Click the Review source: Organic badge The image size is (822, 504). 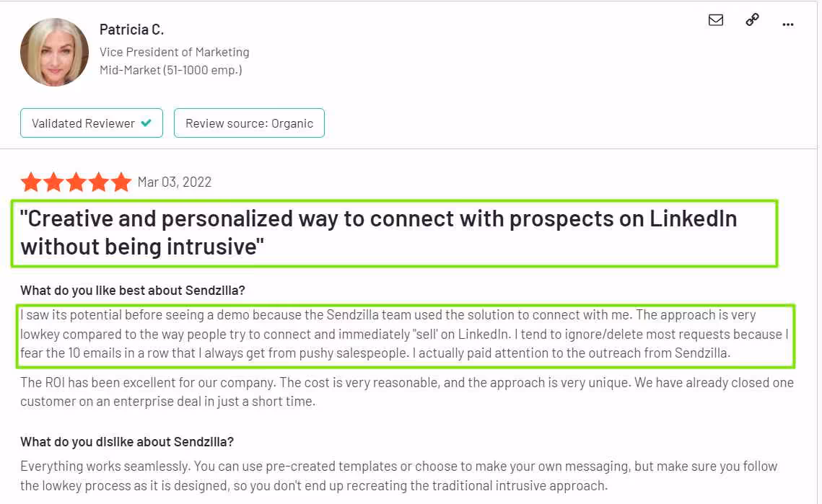(x=249, y=123)
